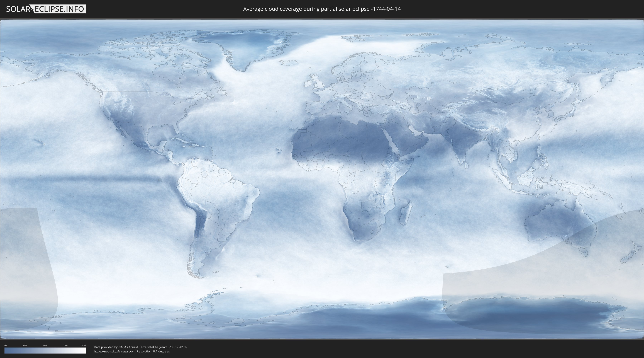The image size is (644, 358).
Task: Click the neo.sci.gsfc.nasa.gov URL
Action: 114,352
